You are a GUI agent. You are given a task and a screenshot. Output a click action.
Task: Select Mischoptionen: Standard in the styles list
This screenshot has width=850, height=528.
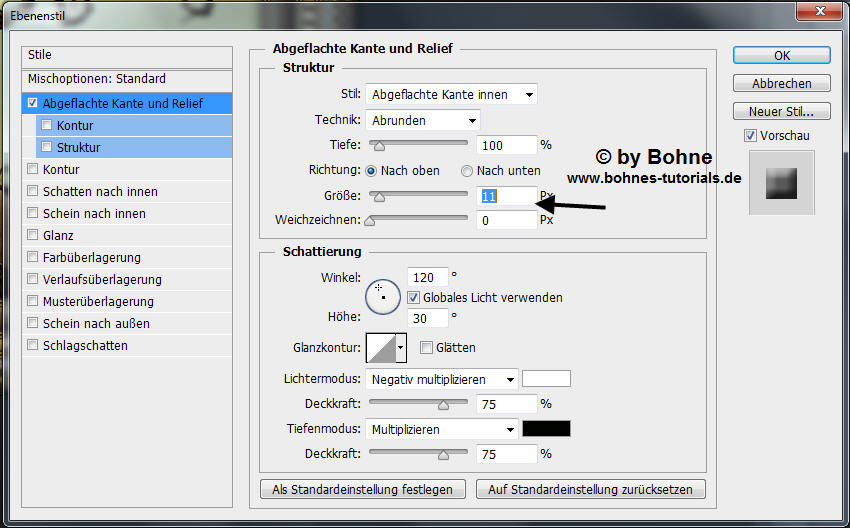97,79
